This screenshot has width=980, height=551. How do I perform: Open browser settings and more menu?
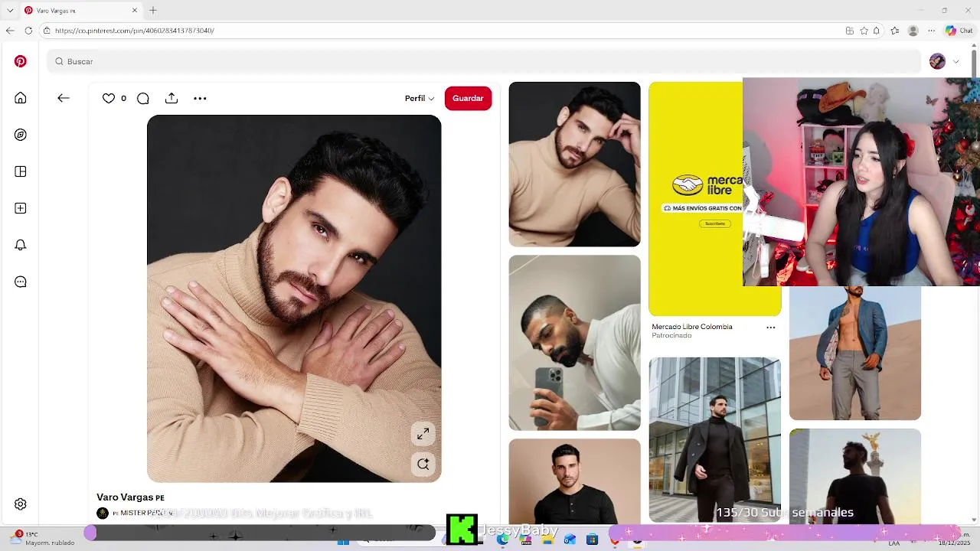click(x=931, y=31)
